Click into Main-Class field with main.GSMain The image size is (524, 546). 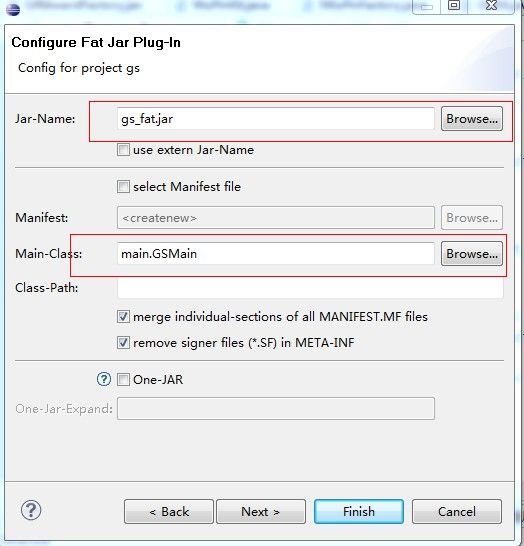[x=276, y=254]
